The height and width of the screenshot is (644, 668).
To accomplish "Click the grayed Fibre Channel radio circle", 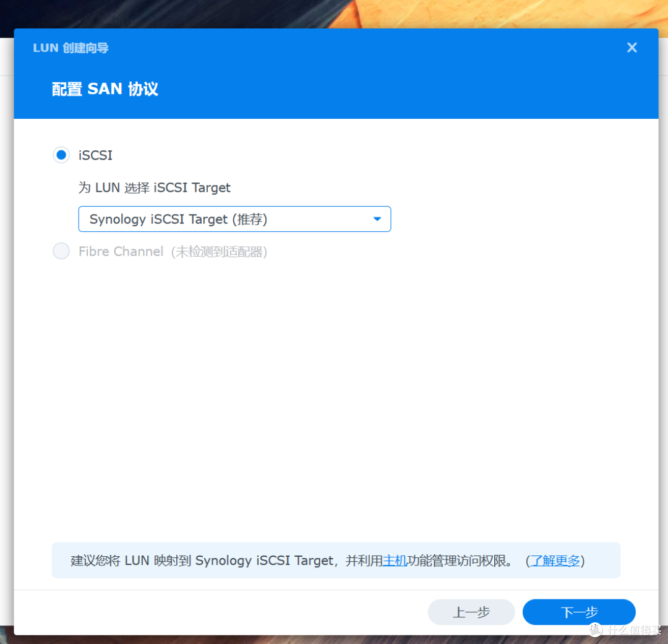I will [x=61, y=251].
